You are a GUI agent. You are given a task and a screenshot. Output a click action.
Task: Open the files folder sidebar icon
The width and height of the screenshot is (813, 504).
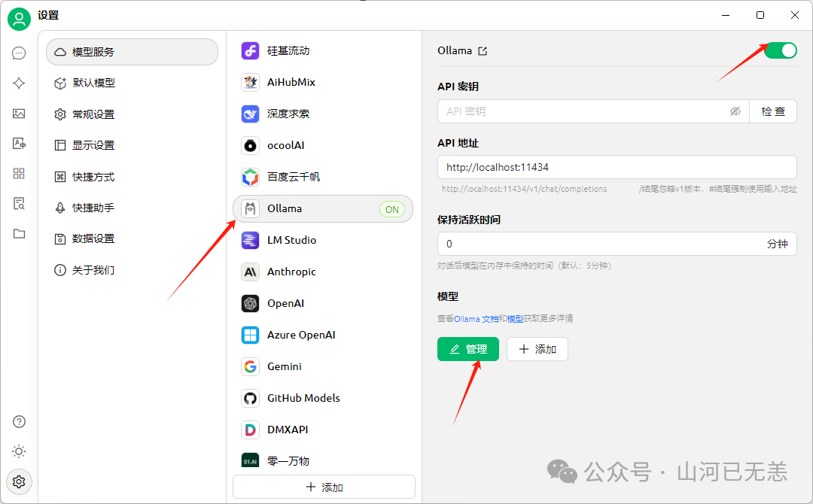click(19, 234)
